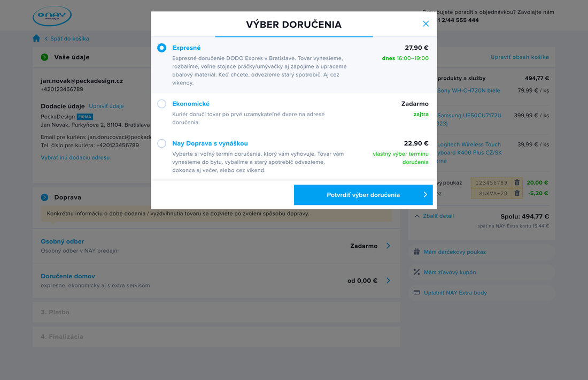Viewport: 588px width, 380px height.
Task: Select the Expresné delivery radio button
Action: (161, 48)
